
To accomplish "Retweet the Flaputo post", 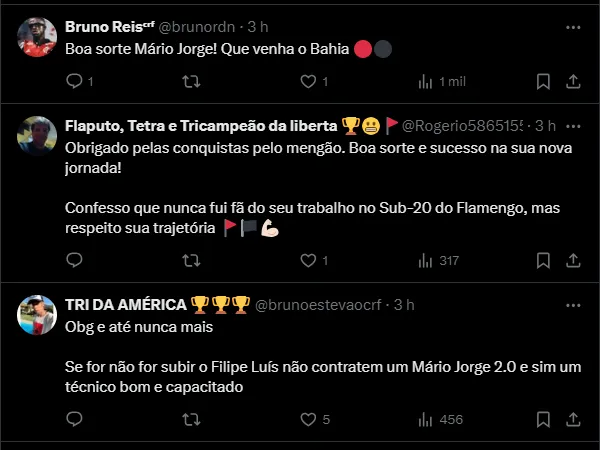I will click(x=190, y=260).
